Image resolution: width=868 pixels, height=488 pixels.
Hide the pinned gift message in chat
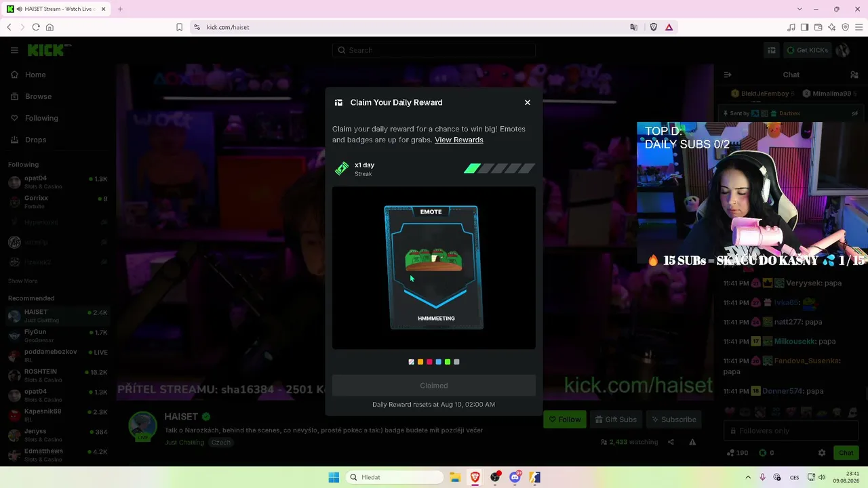855,113
